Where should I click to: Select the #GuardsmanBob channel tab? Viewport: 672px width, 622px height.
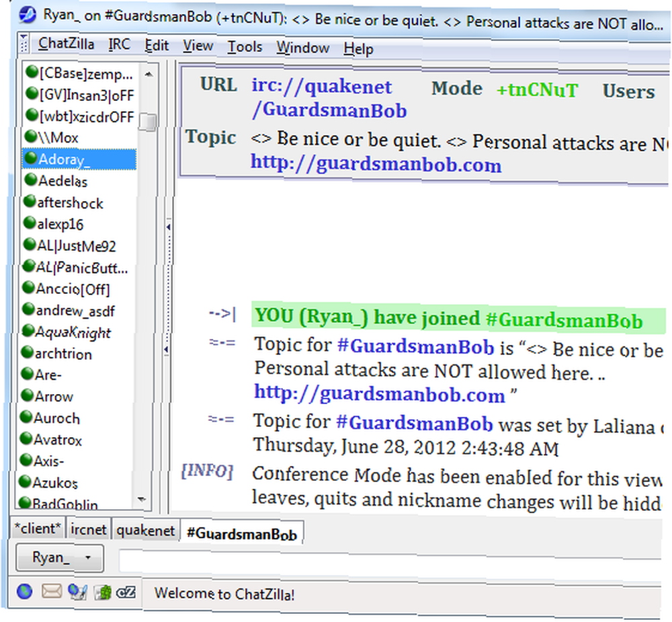pos(242,533)
